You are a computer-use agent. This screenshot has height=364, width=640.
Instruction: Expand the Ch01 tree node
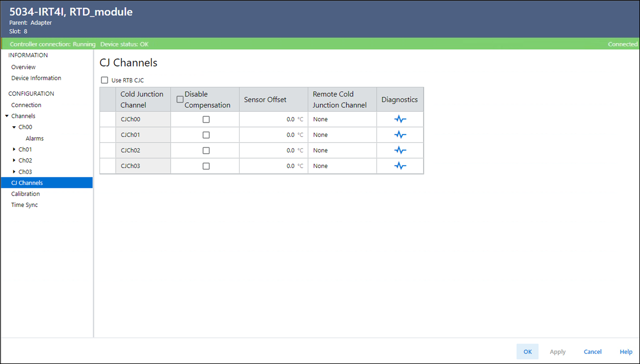[14, 149]
